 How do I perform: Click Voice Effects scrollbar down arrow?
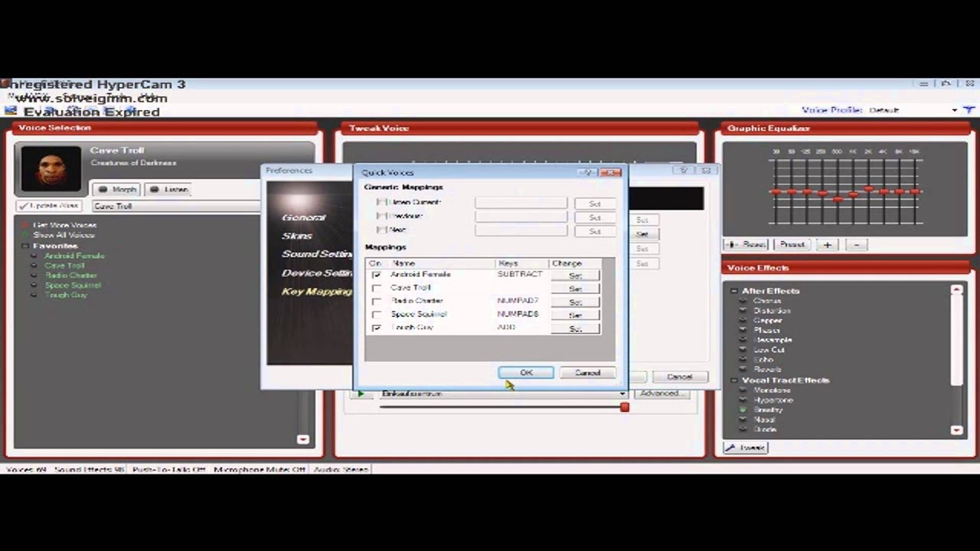tap(957, 430)
